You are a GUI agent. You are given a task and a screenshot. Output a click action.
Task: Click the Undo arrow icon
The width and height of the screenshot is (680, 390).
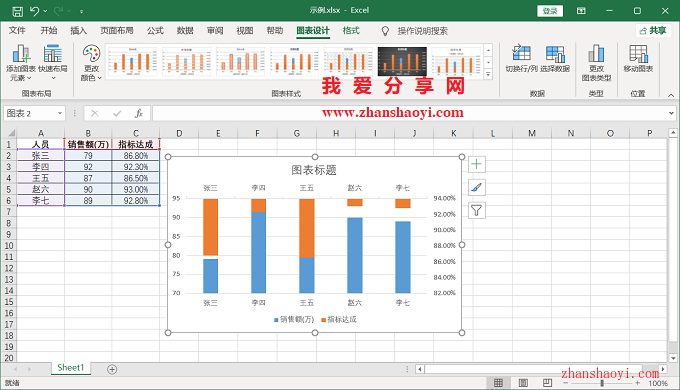(35, 11)
